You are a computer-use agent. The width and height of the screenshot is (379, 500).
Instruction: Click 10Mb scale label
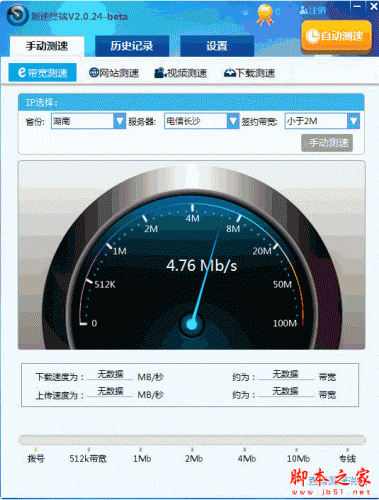[298, 459]
